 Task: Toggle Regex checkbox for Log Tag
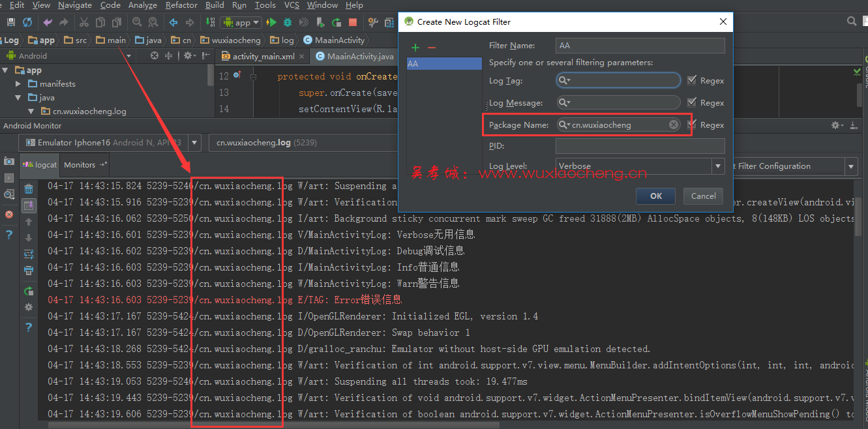692,80
